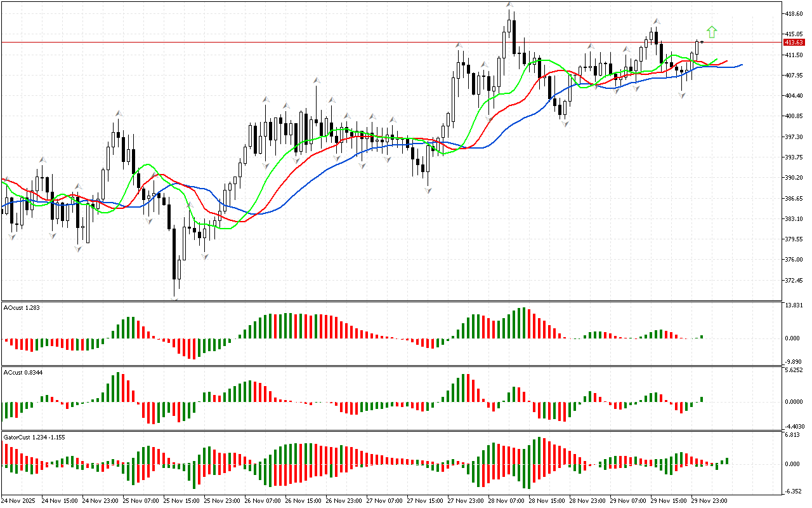Click the red 413.63 current price tag
Image resolution: width=812 pixels, height=508 pixels.
point(793,42)
